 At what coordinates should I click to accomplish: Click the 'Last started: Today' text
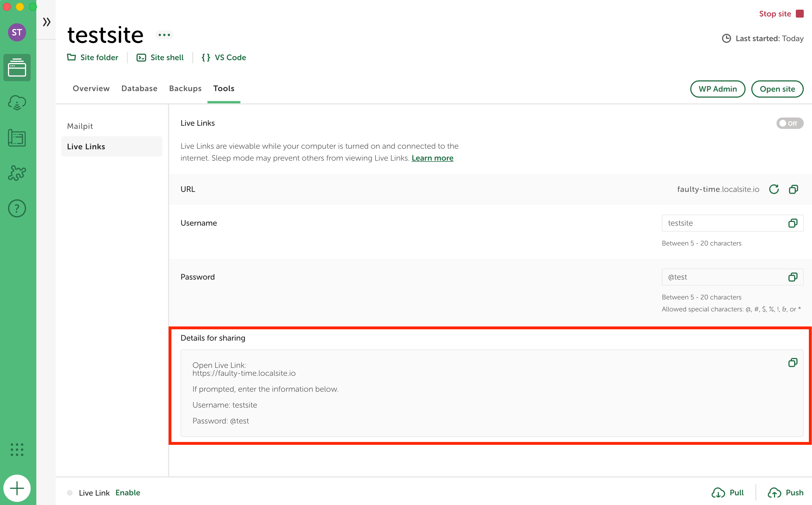[x=769, y=38]
